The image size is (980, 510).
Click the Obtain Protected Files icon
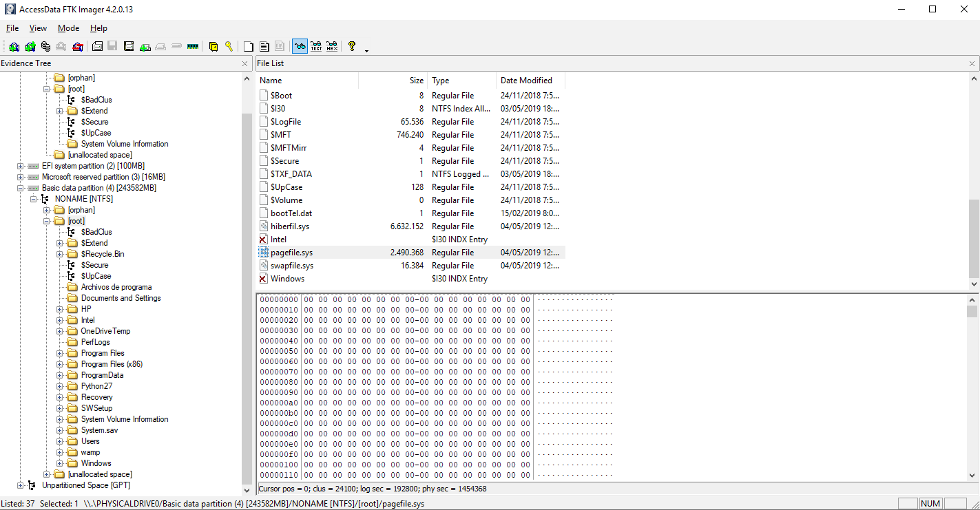point(213,46)
